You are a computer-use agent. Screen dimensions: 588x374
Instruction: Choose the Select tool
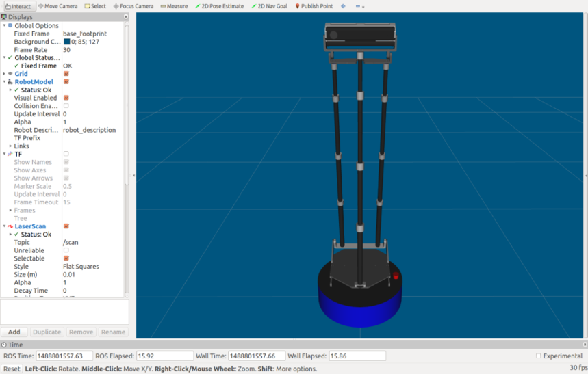click(x=95, y=6)
